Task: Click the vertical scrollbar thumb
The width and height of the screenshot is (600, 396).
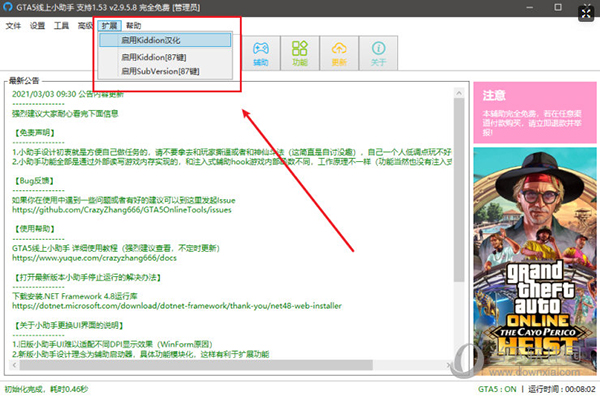Action: pos(459,190)
